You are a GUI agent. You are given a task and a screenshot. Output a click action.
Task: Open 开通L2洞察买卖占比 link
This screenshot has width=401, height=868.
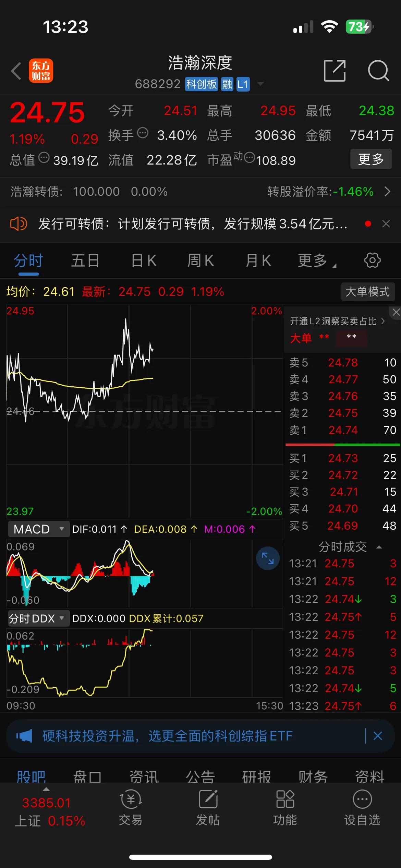[337, 321]
